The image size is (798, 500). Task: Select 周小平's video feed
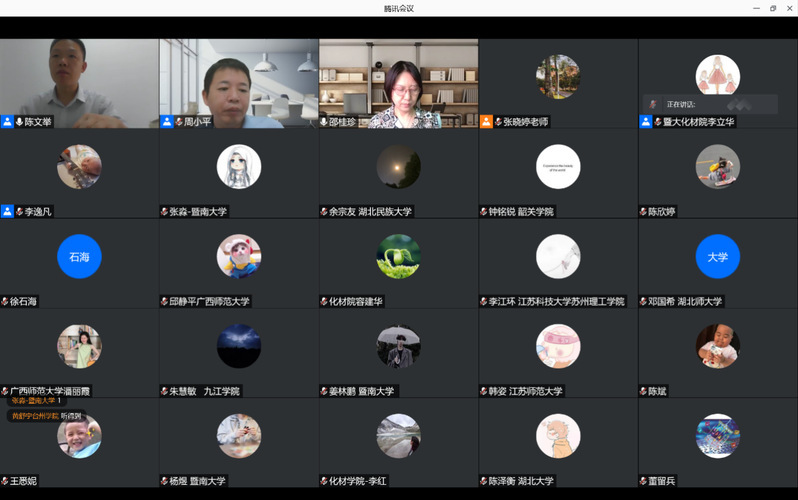(x=238, y=80)
